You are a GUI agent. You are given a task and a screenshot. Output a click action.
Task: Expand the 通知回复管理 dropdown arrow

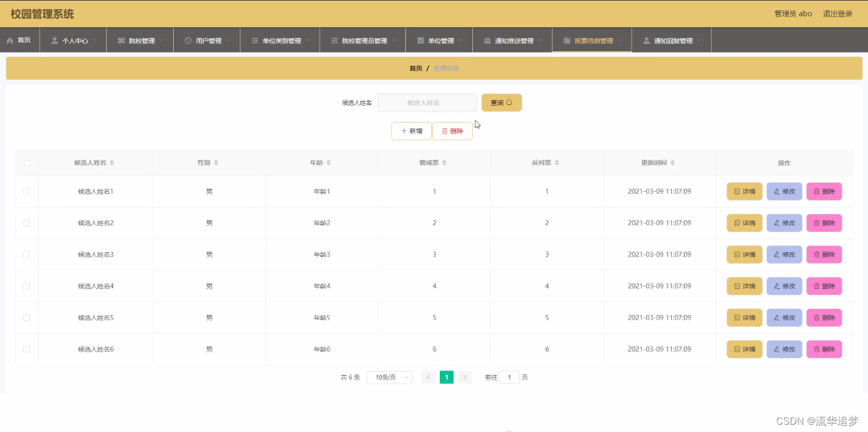click(x=700, y=40)
